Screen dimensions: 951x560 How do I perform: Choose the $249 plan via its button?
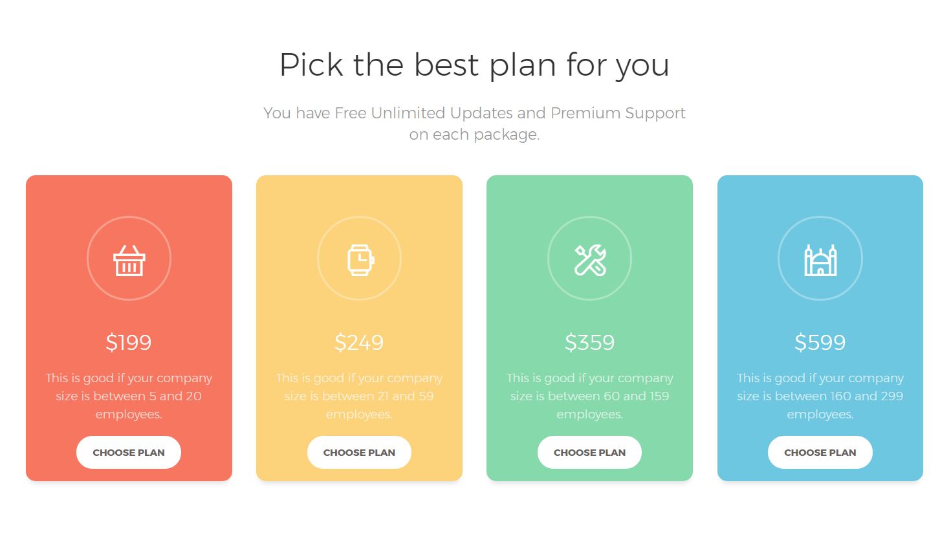360,452
